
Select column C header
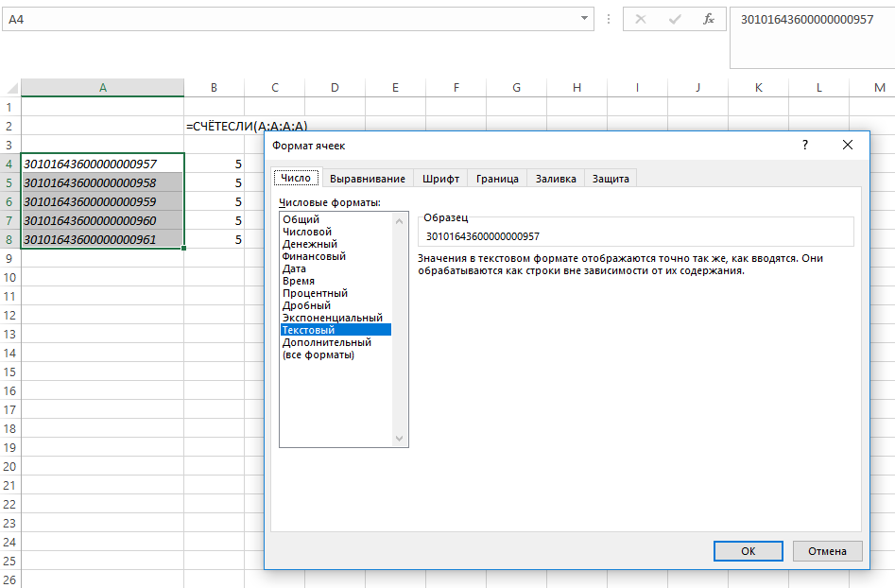pos(275,87)
